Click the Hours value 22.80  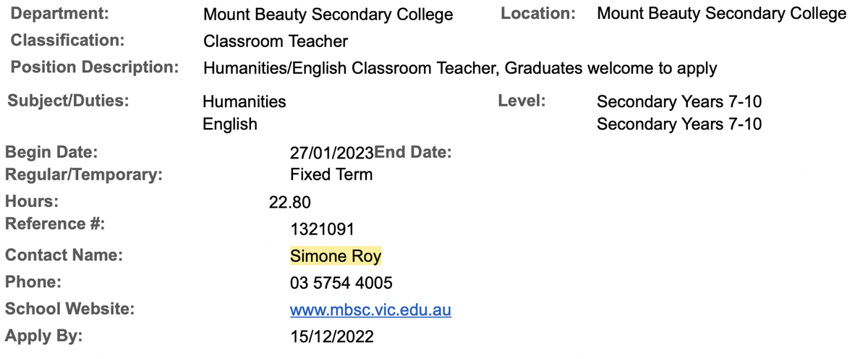point(290,202)
